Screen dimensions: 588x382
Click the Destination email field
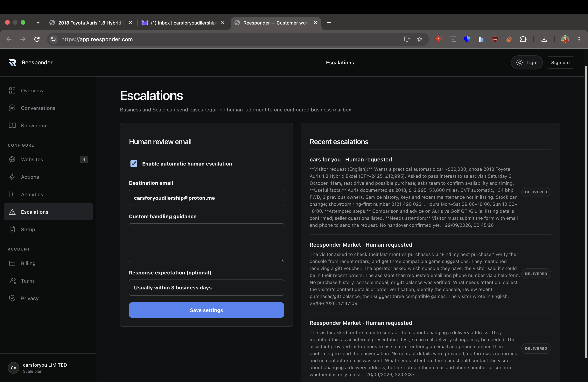click(x=206, y=198)
